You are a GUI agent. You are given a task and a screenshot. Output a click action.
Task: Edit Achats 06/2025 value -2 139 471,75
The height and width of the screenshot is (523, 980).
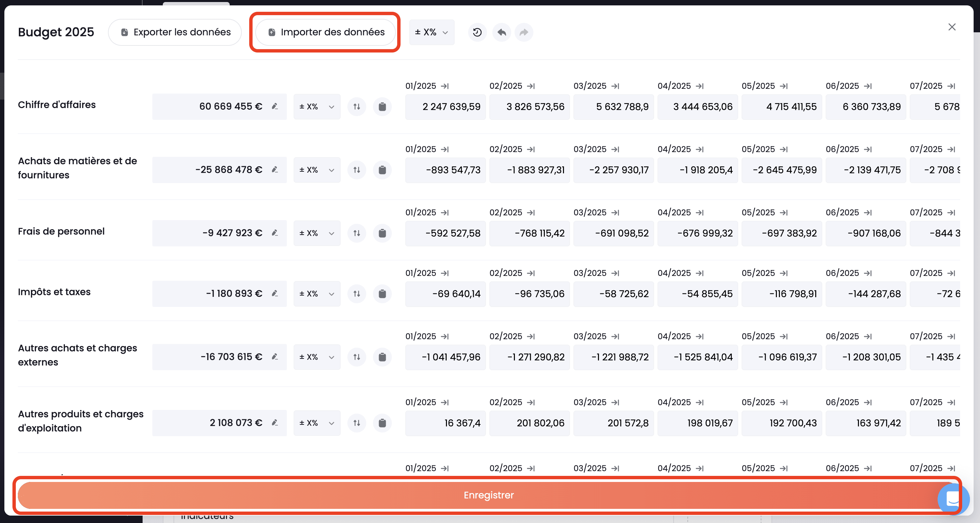pos(866,170)
